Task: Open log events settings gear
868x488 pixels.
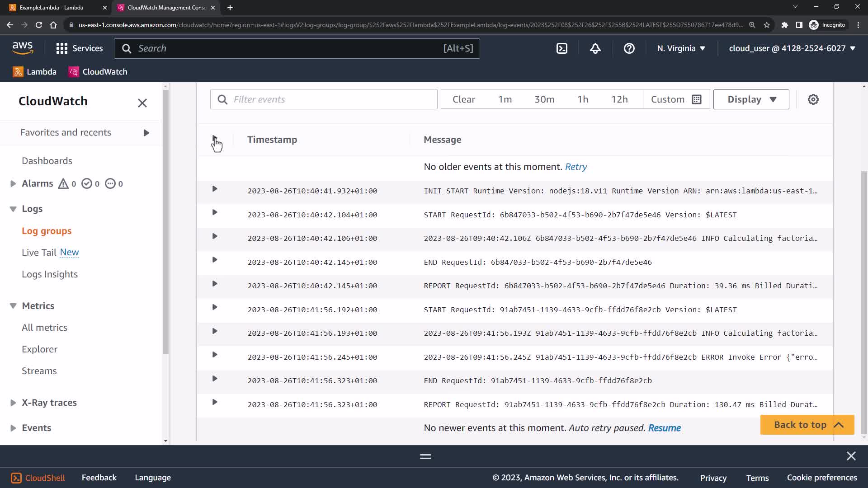Action: click(813, 99)
